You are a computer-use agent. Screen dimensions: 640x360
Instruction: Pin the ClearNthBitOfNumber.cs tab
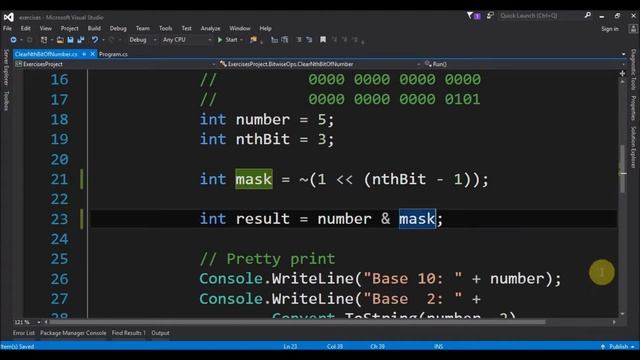tap(84, 54)
